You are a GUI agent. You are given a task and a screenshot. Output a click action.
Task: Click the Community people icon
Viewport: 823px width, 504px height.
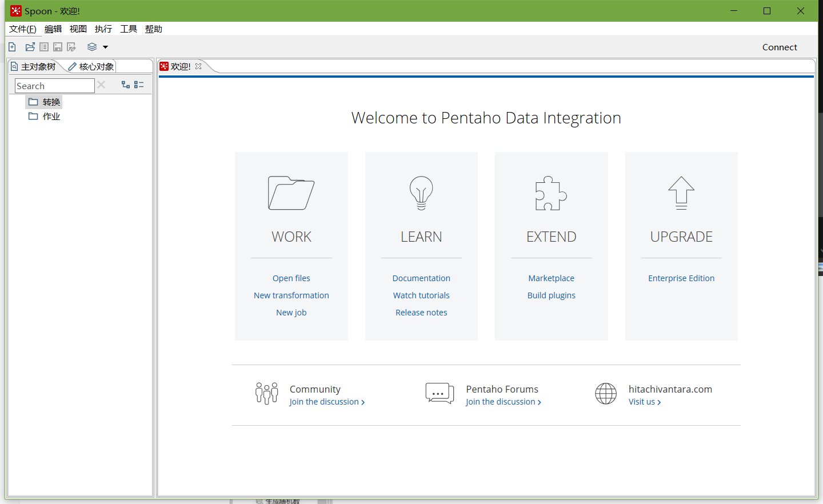click(267, 393)
